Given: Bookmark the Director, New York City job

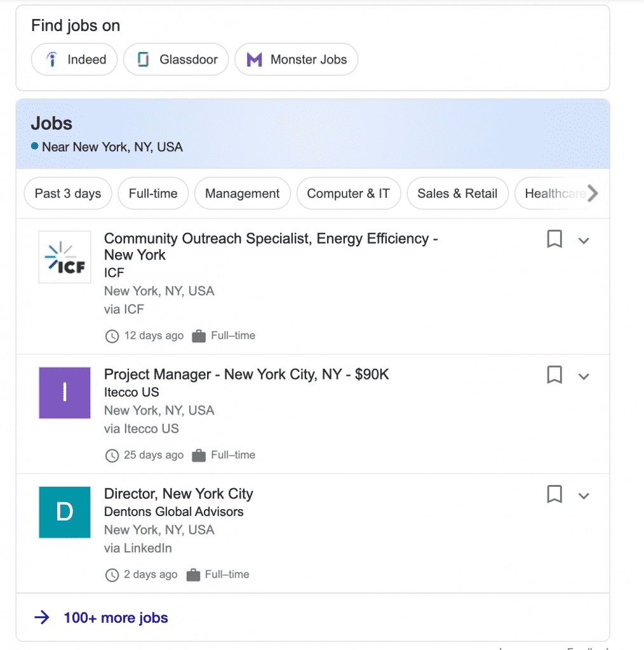Looking at the screenshot, I should tap(554, 494).
